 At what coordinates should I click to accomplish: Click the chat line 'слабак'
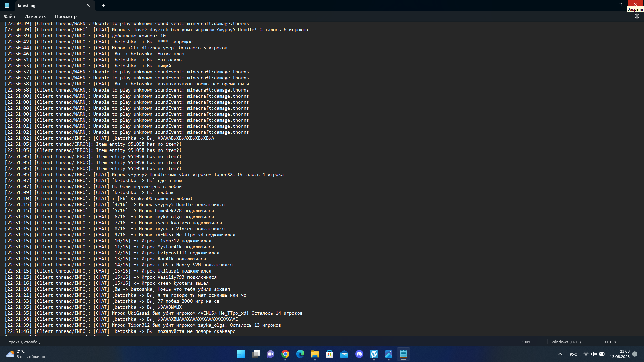point(89,193)
